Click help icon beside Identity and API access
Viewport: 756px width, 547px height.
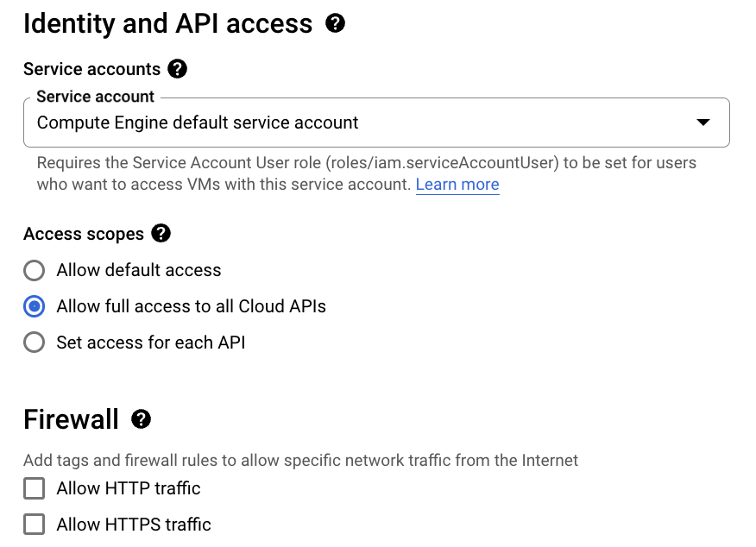[x=335, y=23]
